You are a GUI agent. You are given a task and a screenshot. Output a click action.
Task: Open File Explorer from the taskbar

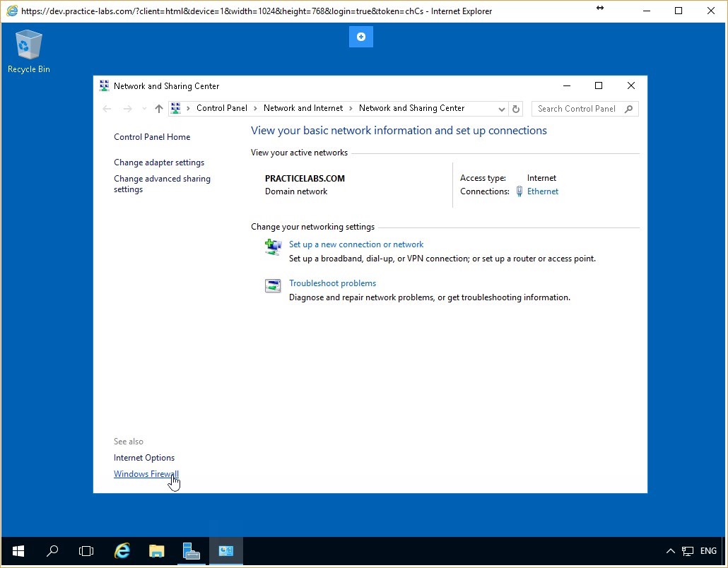[156, 551]
